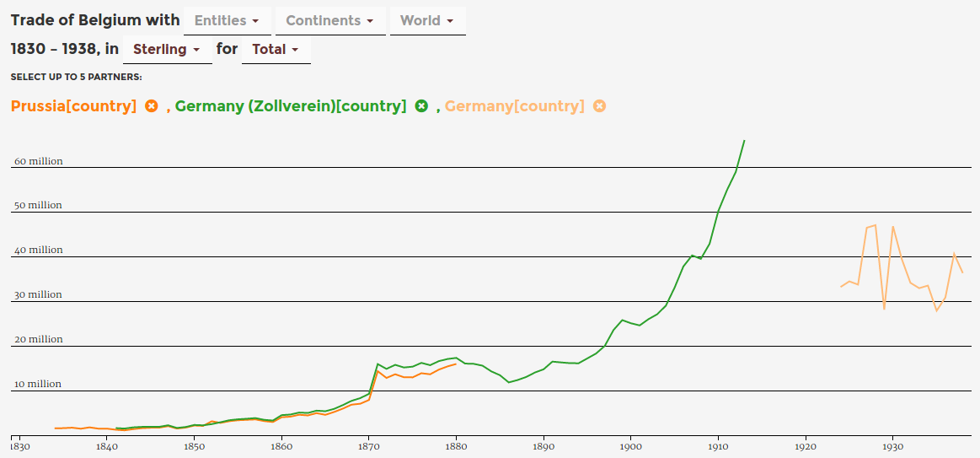The width and height of the screenshot is (980, 458).
Task: Click the orange Prussia line near 1875
Action: 412,377
